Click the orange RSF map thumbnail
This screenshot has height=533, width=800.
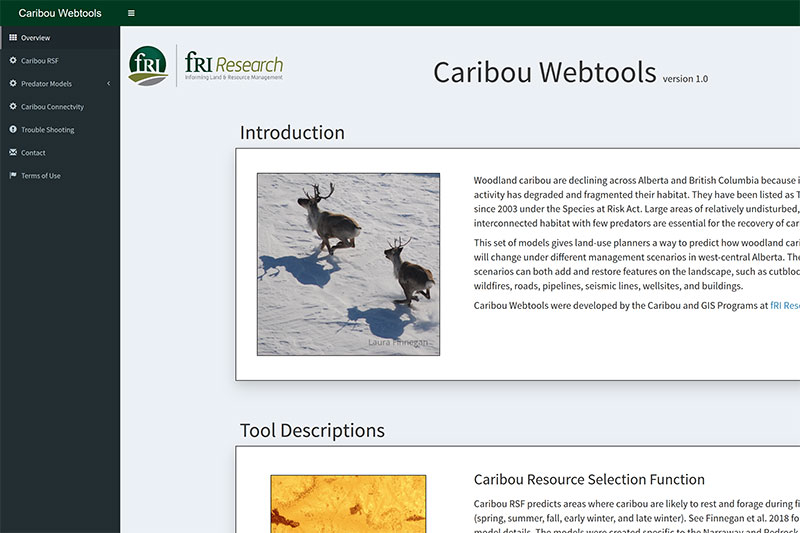[348, 504]
